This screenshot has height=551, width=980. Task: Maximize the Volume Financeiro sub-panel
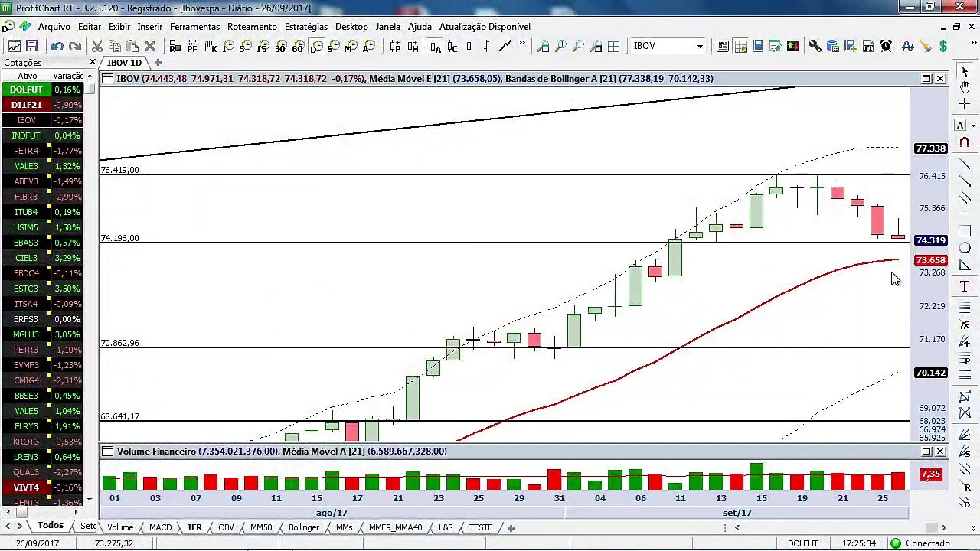pos(926,452)
